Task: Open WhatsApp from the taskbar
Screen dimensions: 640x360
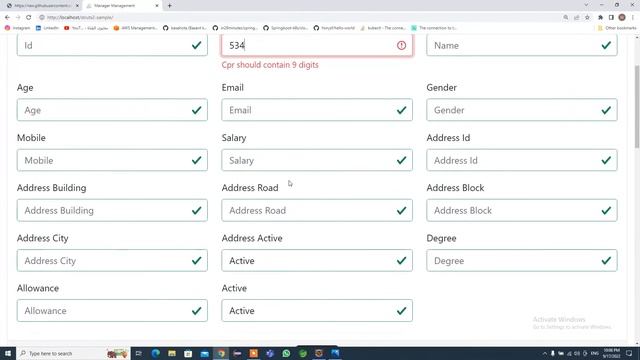Action: click(x=286, y=353)
